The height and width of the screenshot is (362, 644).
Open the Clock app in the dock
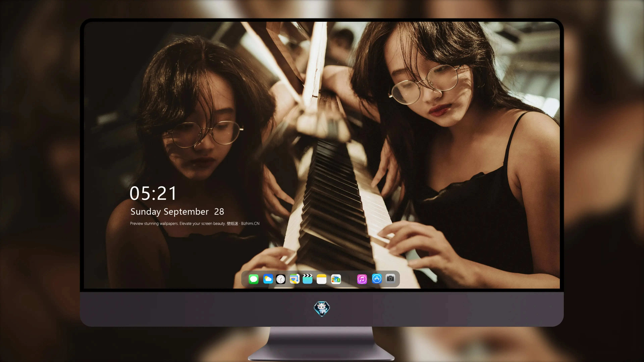pos(281,279)
